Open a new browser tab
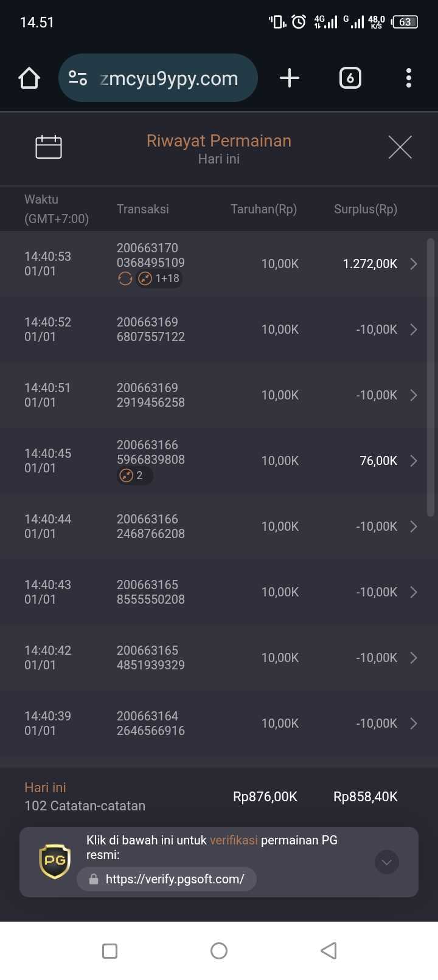Image resolution: width=438 pixels, height=980 pixels. pos(290,78)
